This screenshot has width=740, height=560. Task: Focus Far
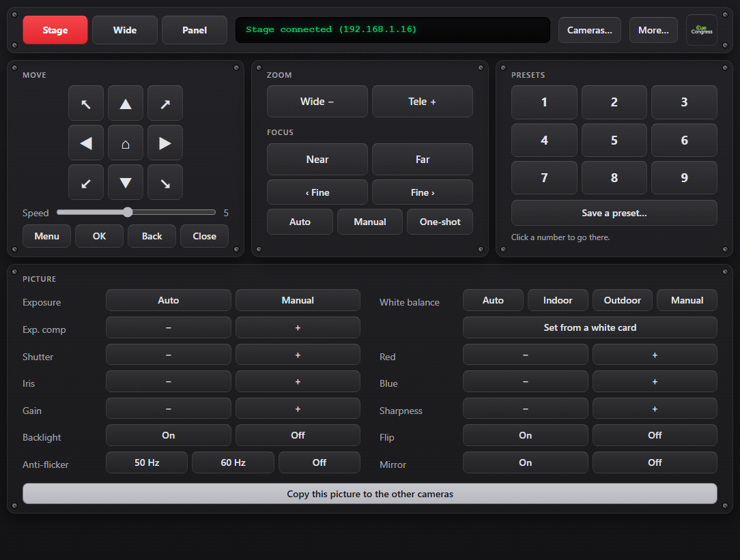click(423, 160)
